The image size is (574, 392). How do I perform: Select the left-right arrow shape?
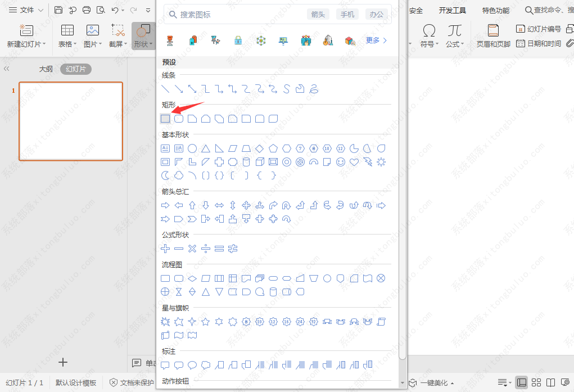coord(219,205)
